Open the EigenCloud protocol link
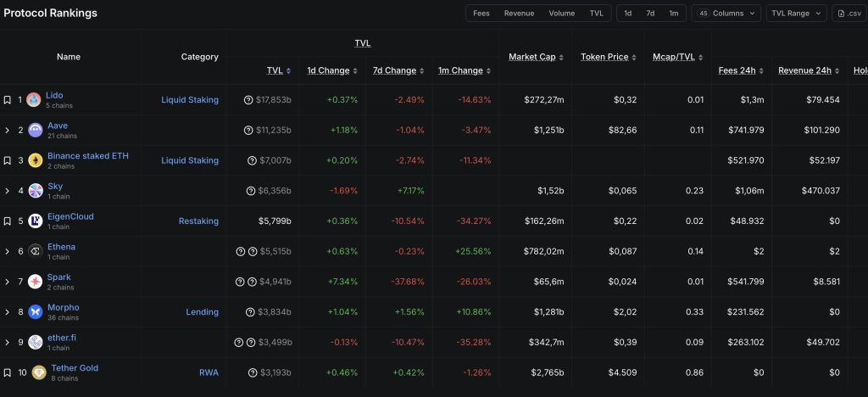Image resolution: width=868 pixels, height=397 pixels. coord(71,216)
